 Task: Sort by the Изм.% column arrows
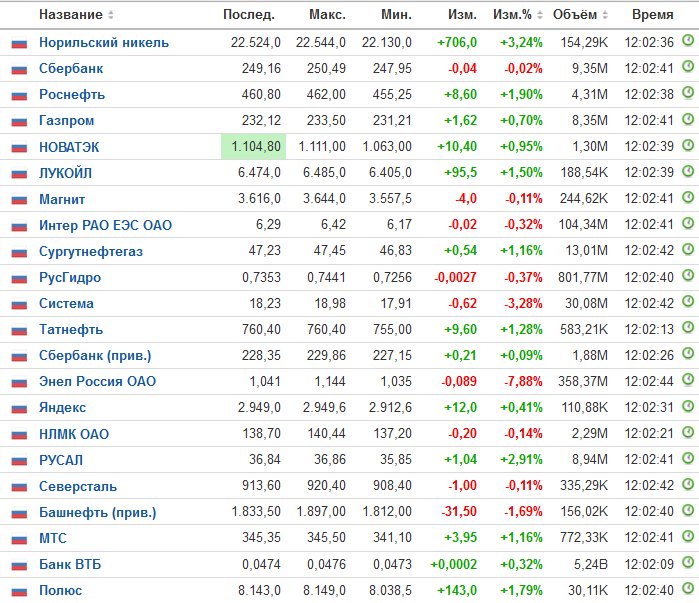click(540, 15)
